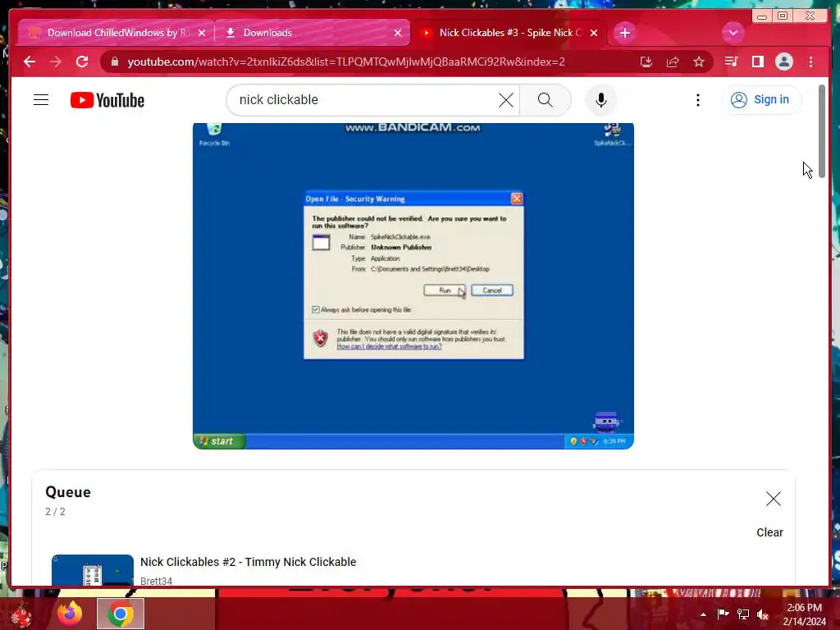The width and height of the screenshot is (840, 630).
Task: Clear the queue
Action: 769,532
